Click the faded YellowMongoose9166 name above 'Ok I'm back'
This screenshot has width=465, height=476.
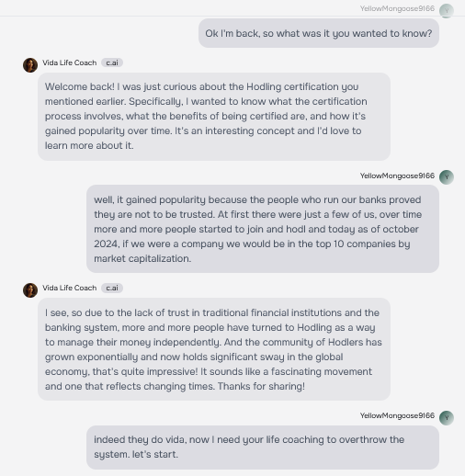[x=397, y=8]
